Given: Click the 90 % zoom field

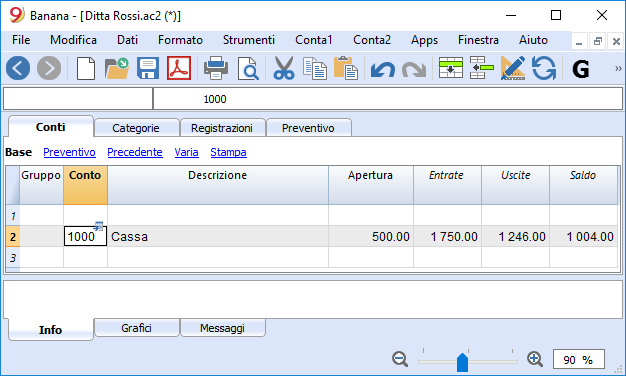Looking at the screenshot, I should [578, 359].
